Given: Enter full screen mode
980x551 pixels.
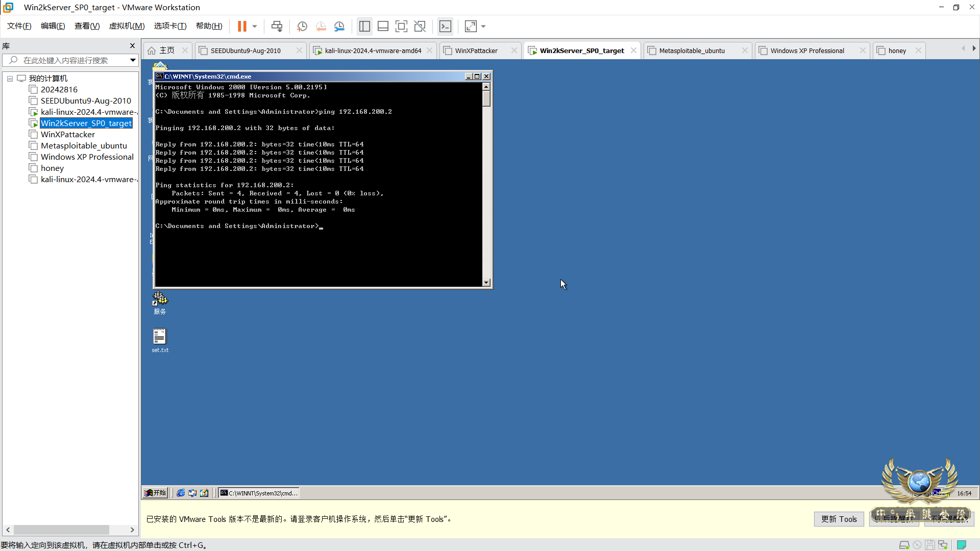Looking at the screenshot, I should point(401,27).
